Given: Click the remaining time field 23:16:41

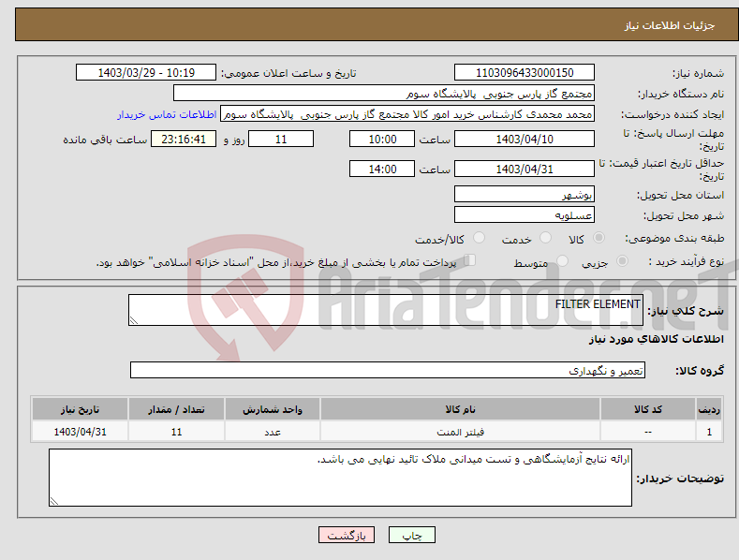Looking at the screenshot, I should tap(184, 139).
